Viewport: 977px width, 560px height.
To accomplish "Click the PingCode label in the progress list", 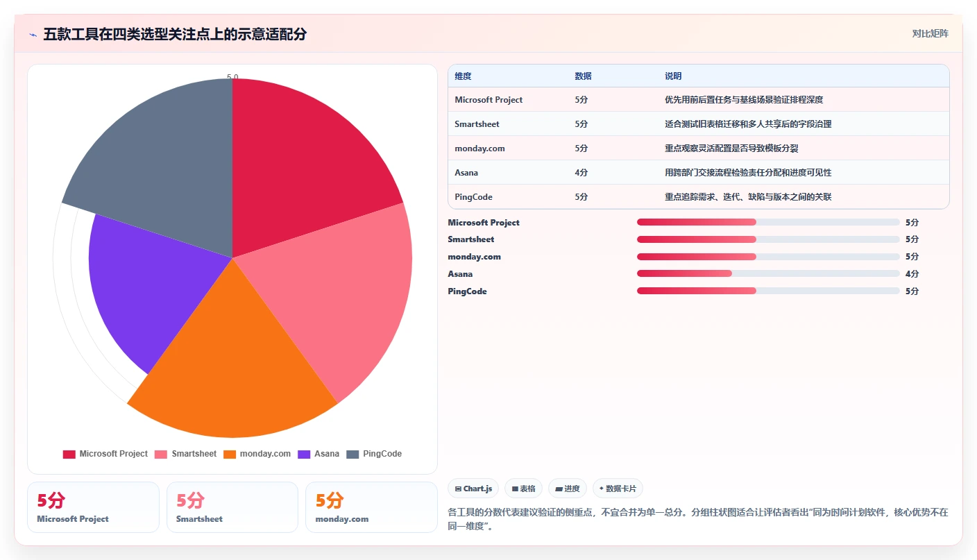I will 467,291.
